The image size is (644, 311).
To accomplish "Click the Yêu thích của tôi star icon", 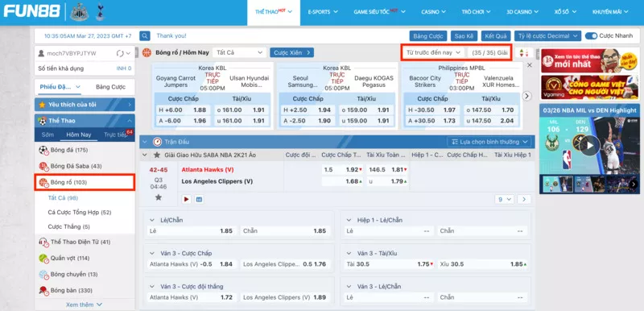I will click(42, 105).
